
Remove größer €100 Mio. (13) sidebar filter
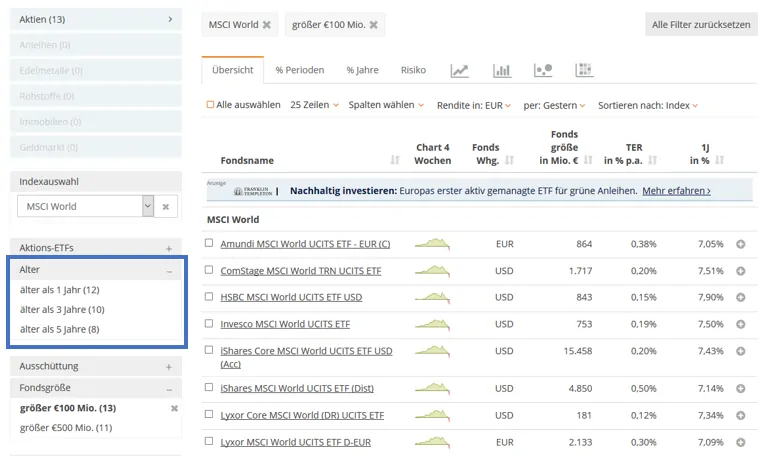[x=174, y=408]
